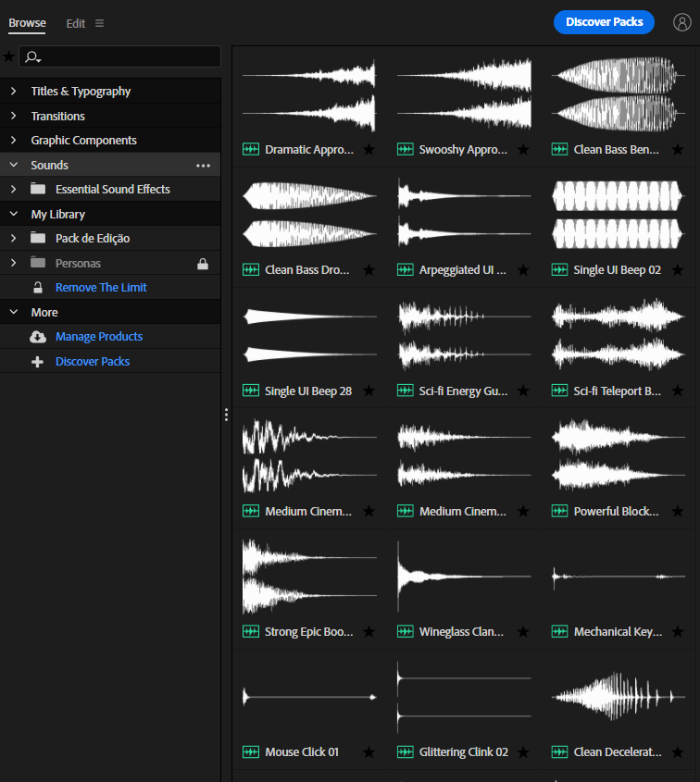Switch to the Browse tab
Screen dimensions: 700x782
click(x=27, y=23)
